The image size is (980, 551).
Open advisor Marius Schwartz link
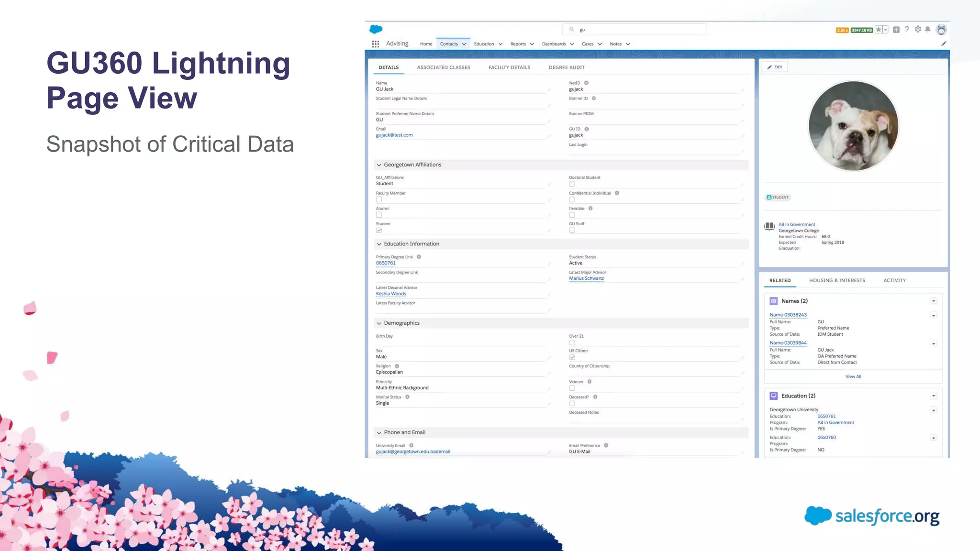586,278
